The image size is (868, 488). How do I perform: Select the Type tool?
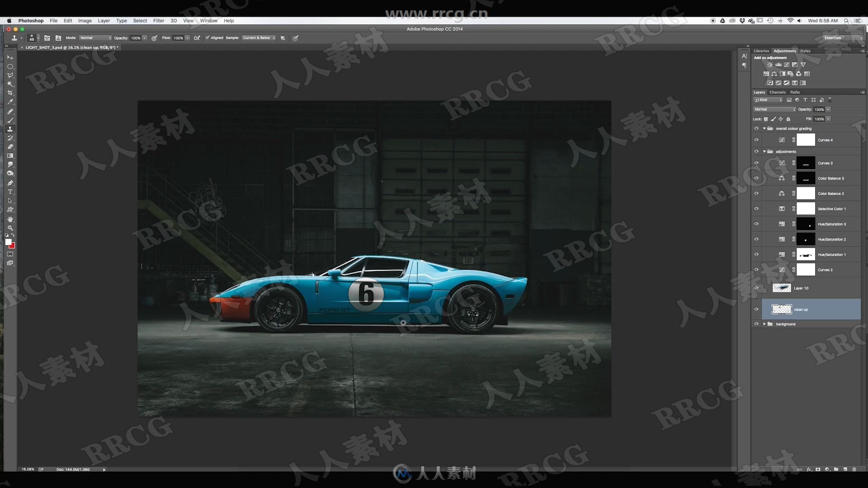pyautogui.click(x=10, y=192)
